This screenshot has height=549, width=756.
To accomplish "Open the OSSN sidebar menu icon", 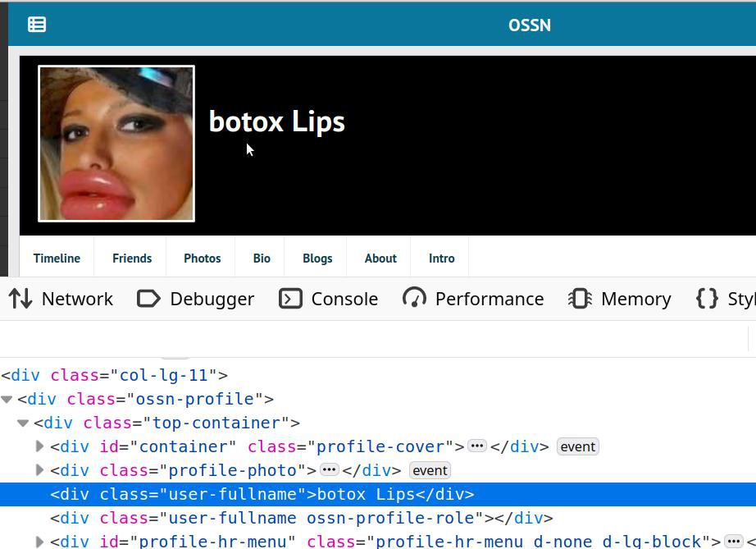I will (37, 25).
